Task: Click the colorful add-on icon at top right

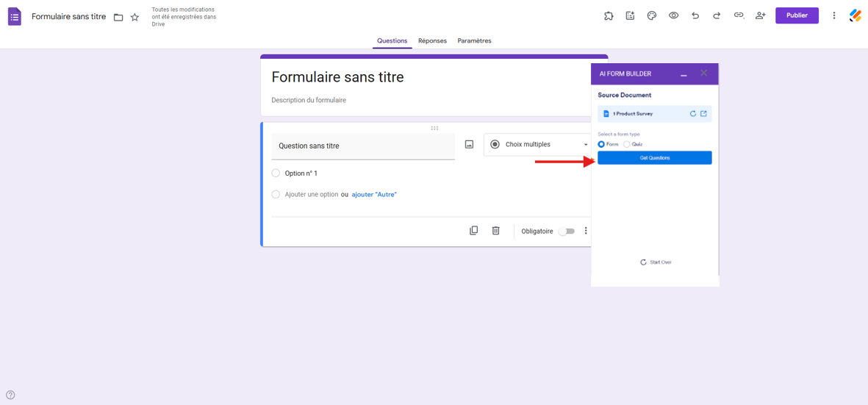Action: tap(856, 15)
